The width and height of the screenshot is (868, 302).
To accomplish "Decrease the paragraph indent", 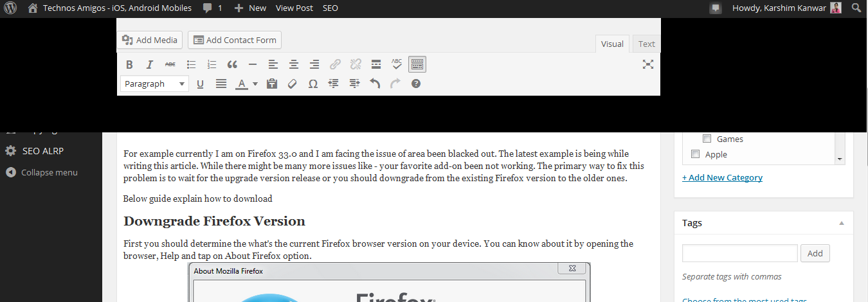I will (333, 84).
